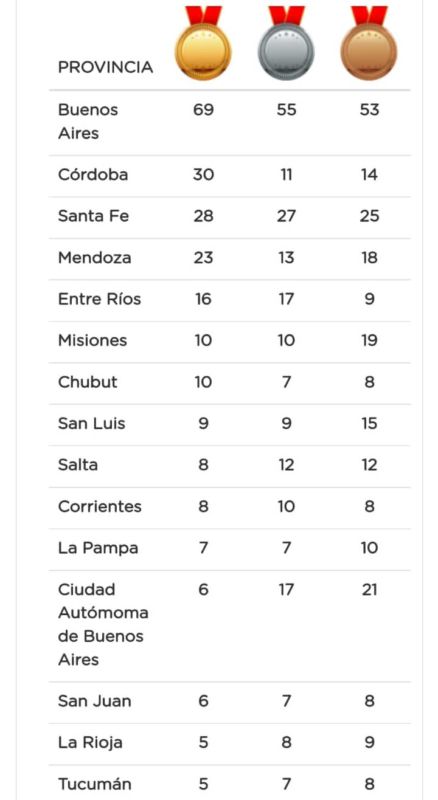The image size is (438, 800).
Task: Select the Entre Ríos row label
Action: [x=100, y=299]
